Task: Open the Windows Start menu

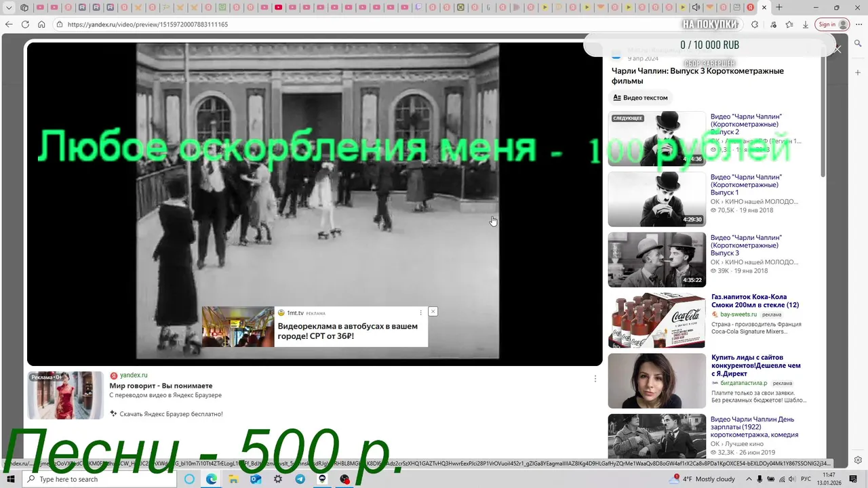Action: coord(10,479)
